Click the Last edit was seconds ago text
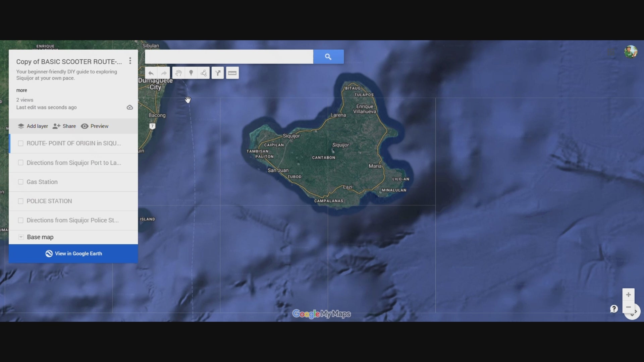 tap(46, 107)
